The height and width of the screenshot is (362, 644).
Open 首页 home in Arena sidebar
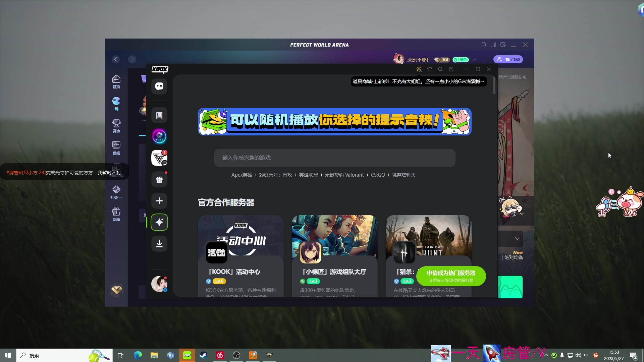click(116, 81)
